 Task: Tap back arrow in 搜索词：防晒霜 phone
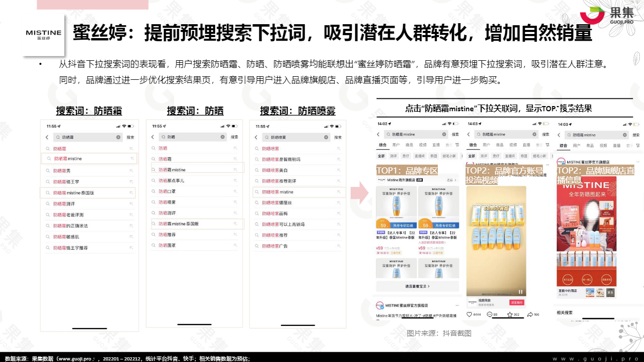coord(47,137)
